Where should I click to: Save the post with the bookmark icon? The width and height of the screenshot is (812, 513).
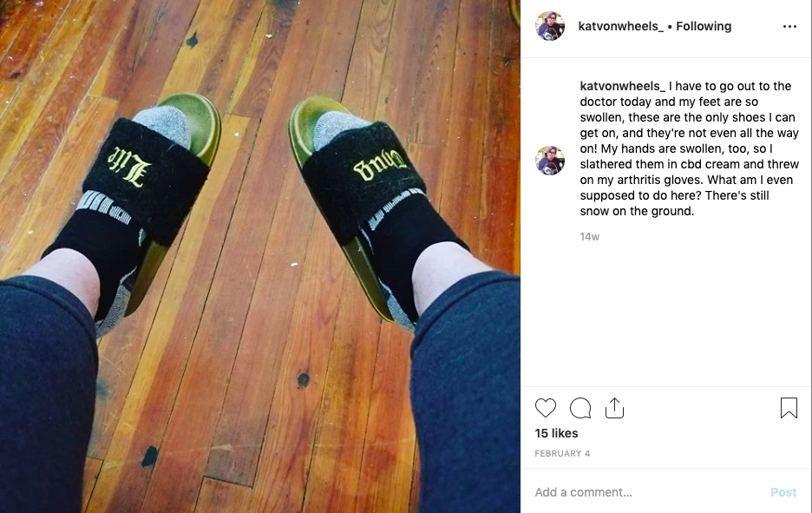pos(789,408)
